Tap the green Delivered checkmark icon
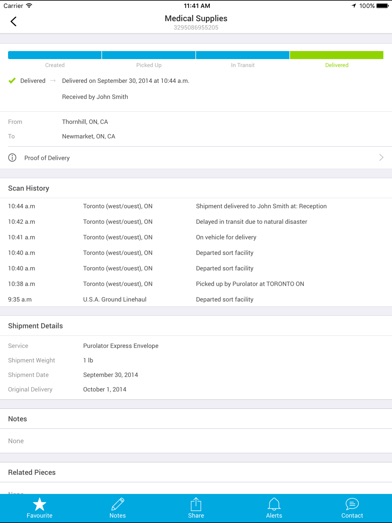The width and height of the screenshot is (392, 523). coord(12,81)
